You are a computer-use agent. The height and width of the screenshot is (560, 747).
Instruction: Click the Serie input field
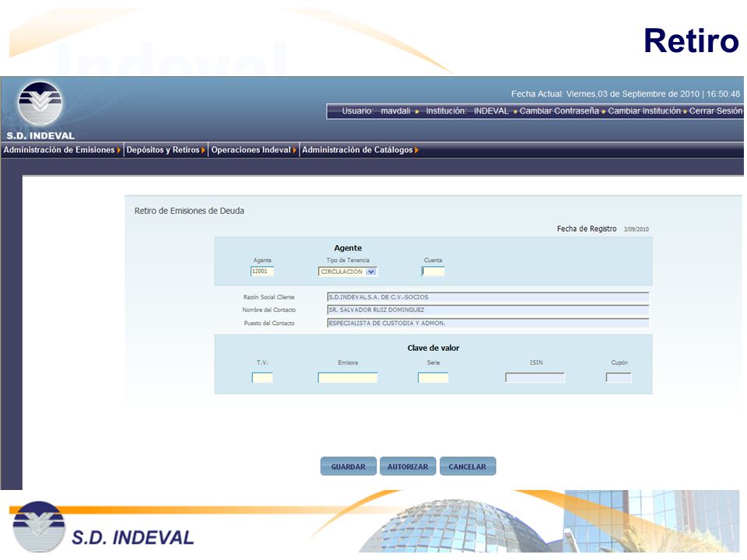(433, 378)
